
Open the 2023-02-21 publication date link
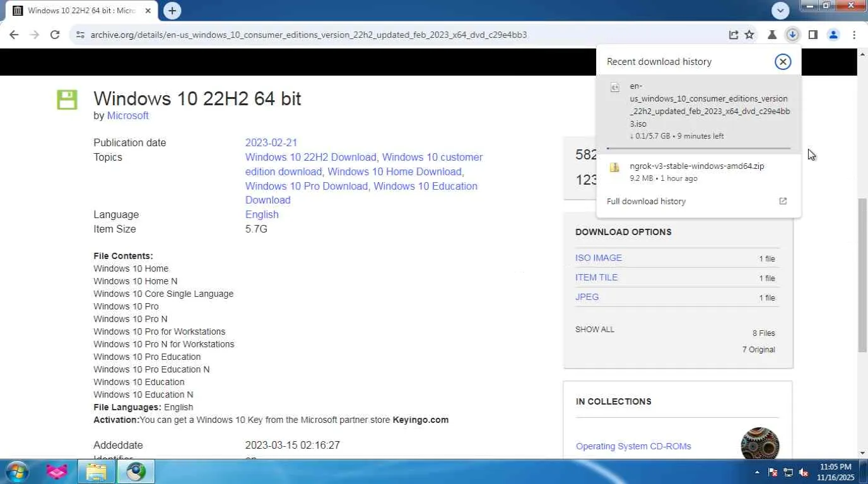click(271, 143)
